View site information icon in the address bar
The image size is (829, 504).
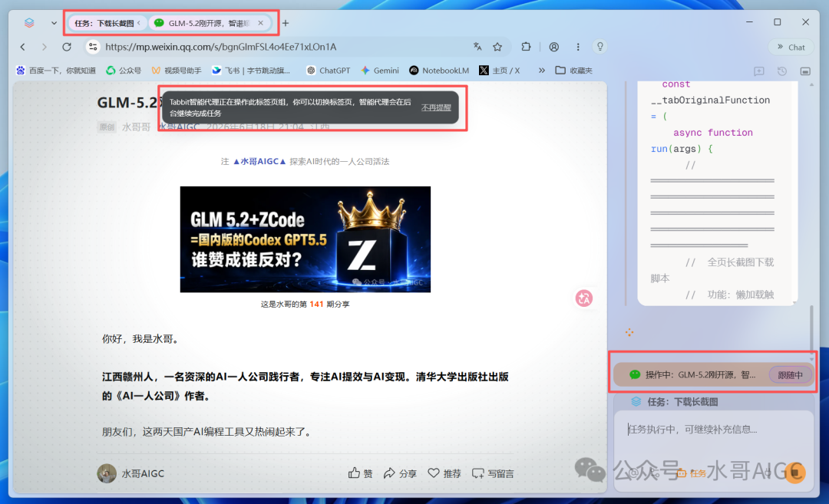click(x=93, y=47)
